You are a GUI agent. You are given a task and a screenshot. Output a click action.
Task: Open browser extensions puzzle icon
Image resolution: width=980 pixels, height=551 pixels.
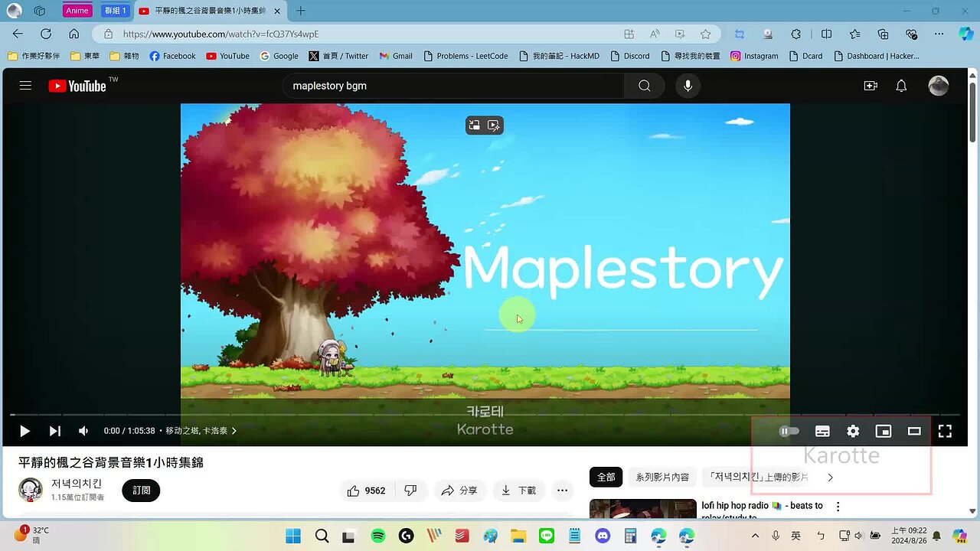coord(796,34)
